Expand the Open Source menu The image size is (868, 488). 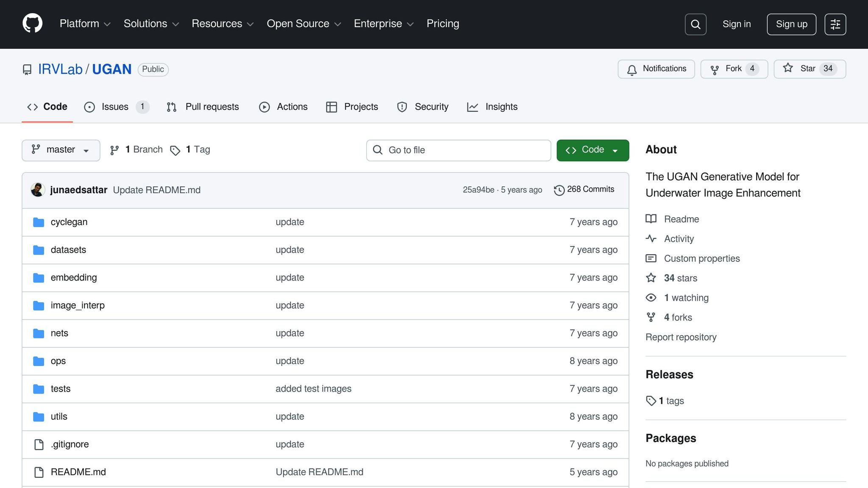coord(303,24)
